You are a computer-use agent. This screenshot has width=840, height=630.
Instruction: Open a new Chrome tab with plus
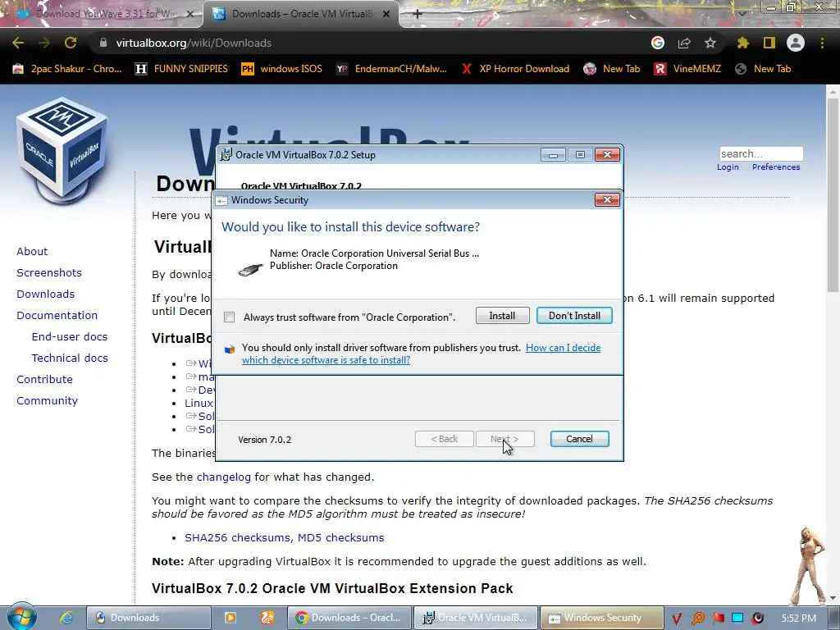(x=418, y=14)
